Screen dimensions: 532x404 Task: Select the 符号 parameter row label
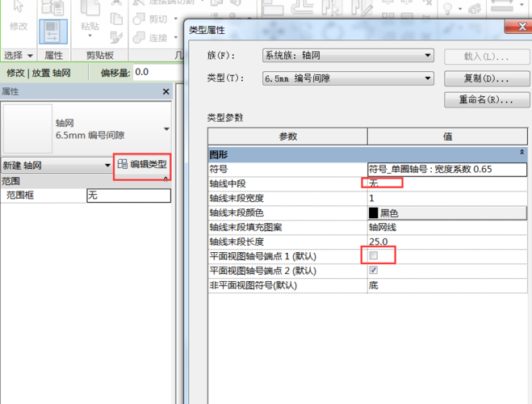[x=219, y=169]
